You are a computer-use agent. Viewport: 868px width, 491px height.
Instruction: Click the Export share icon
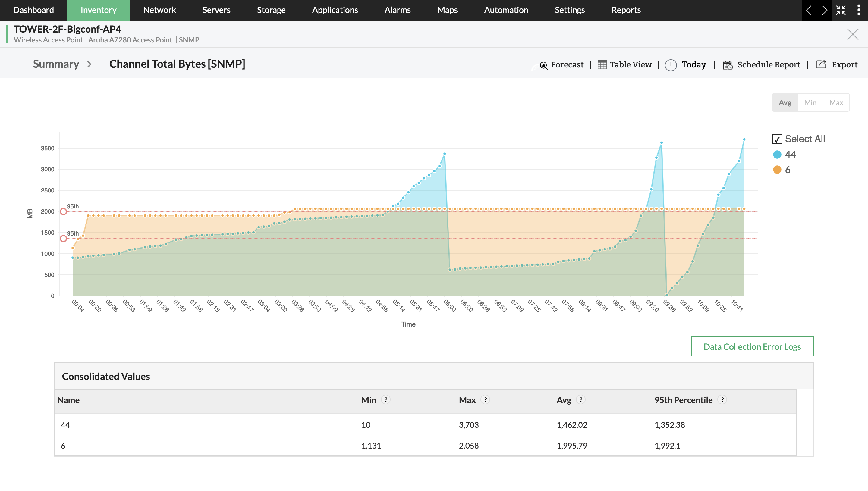pyautogui.click(x=821, y=64)
